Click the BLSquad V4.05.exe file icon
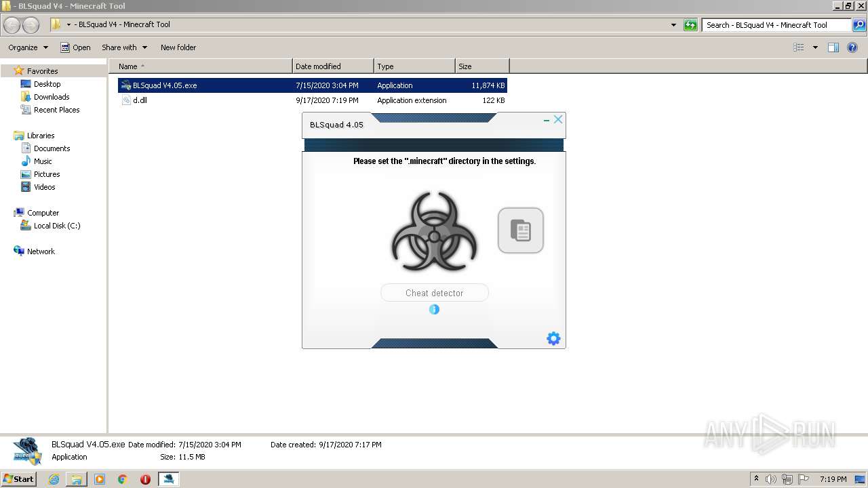This screenshot has height=488, width=868. pos(125,85)
